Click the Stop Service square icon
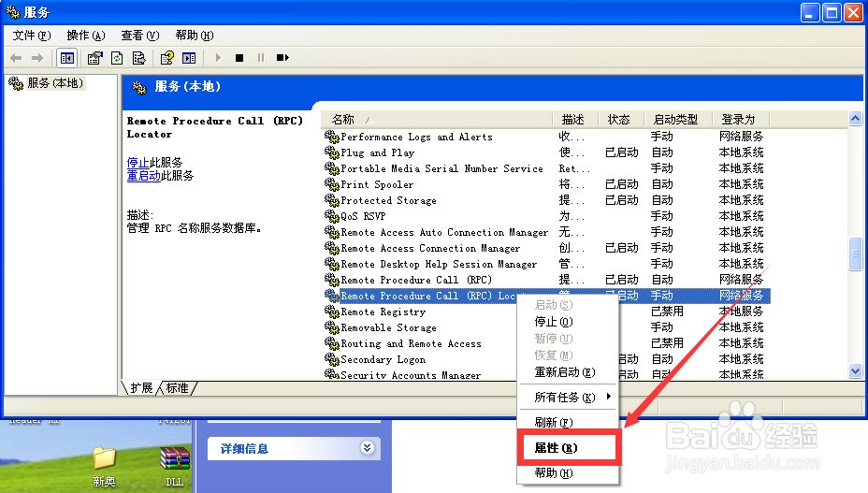Image resolution: width=868 pixels, height=493 pixels. (239, 58)
